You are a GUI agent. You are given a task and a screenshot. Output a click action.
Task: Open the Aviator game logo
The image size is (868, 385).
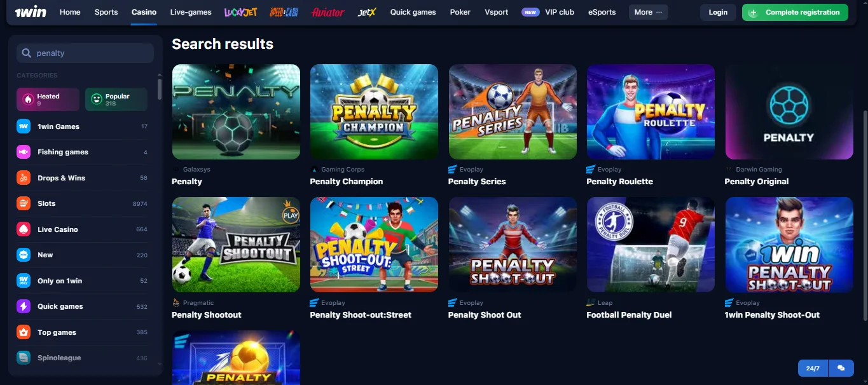(328, 12)
